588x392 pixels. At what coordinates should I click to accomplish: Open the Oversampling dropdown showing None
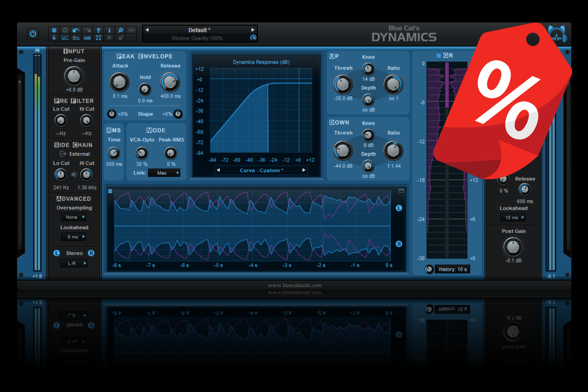point(73,217)
